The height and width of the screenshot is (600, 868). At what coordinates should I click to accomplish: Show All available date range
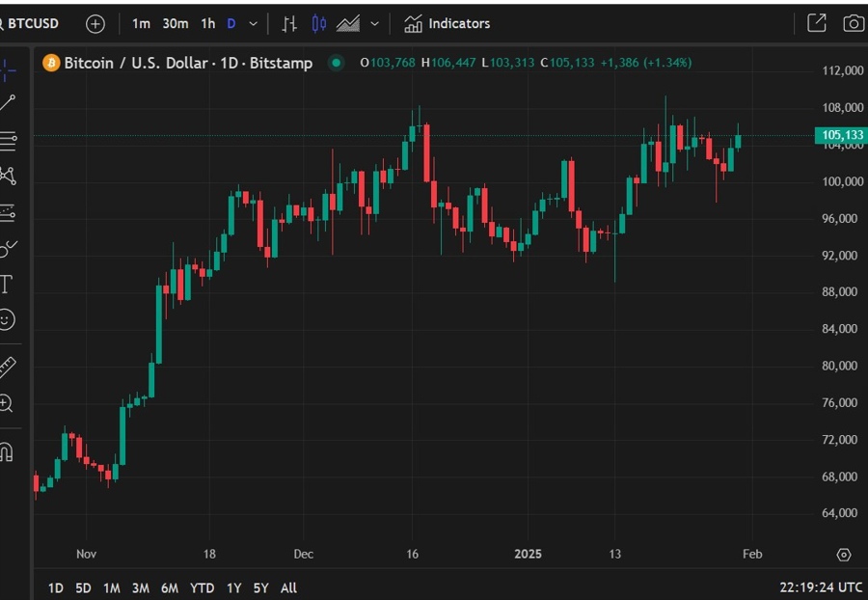[x=288, y=587]
